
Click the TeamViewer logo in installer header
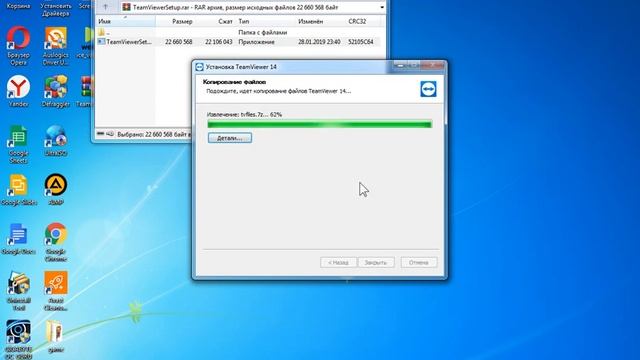428,89
